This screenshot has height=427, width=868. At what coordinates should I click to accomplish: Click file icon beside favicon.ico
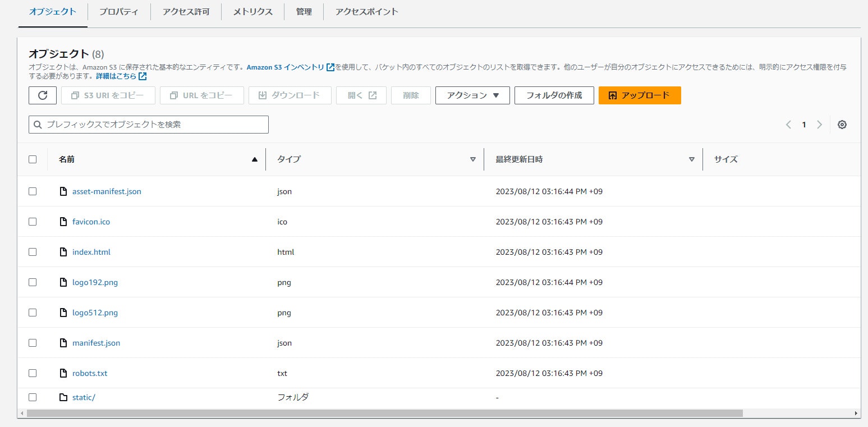pos(63,222)
